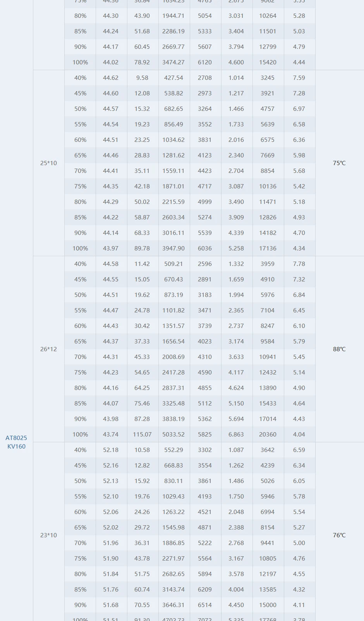Click the 7.78 efficiency value

[x=299, y=264]
